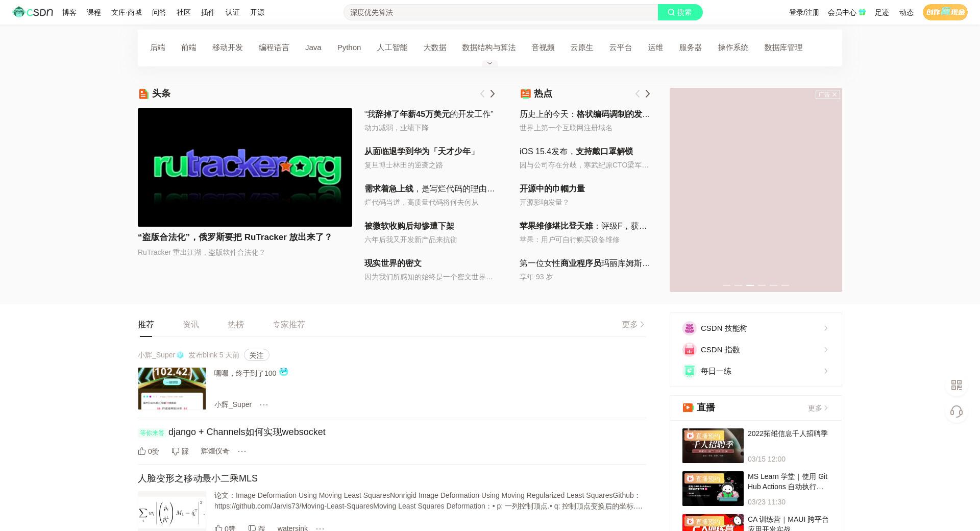Click the 热点 section news icon
Viewport: 980px width, 531px height.
(525, 93)
